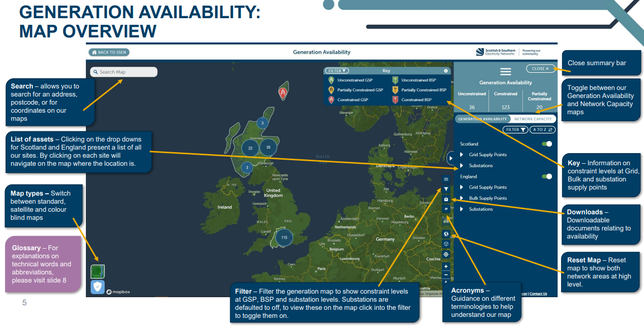This screenshot has width=644, height=326.
Task: Click the Acronyms quotation-mark icon
Action: click(x=445, y=209)
